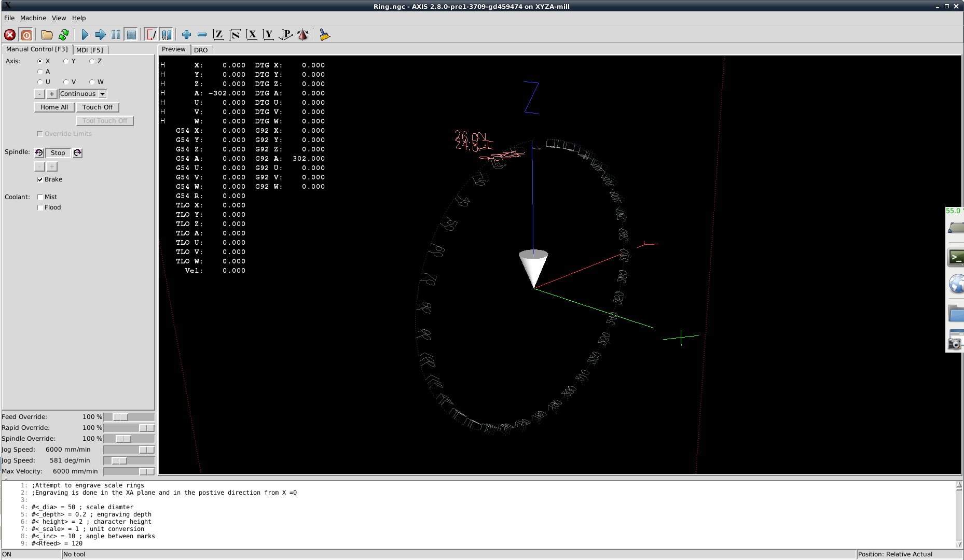Zoom out the preview
This screenshot has height=560, width=964.
(202, 35)
